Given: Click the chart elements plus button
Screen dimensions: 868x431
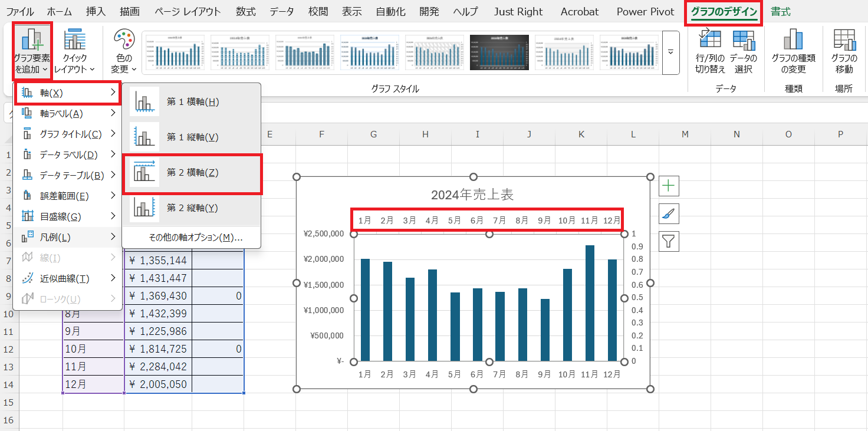Looking at the screenshot, I should 669,186.
